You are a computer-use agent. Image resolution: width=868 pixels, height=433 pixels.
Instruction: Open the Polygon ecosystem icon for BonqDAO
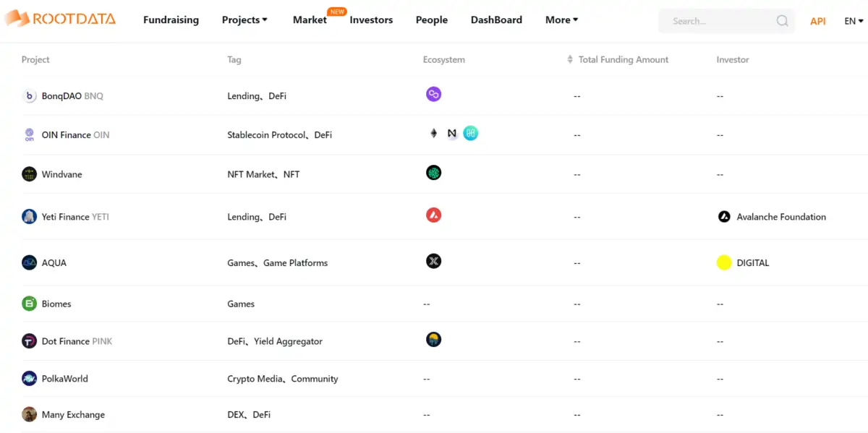pyautogui.click(x=433, y=94)
